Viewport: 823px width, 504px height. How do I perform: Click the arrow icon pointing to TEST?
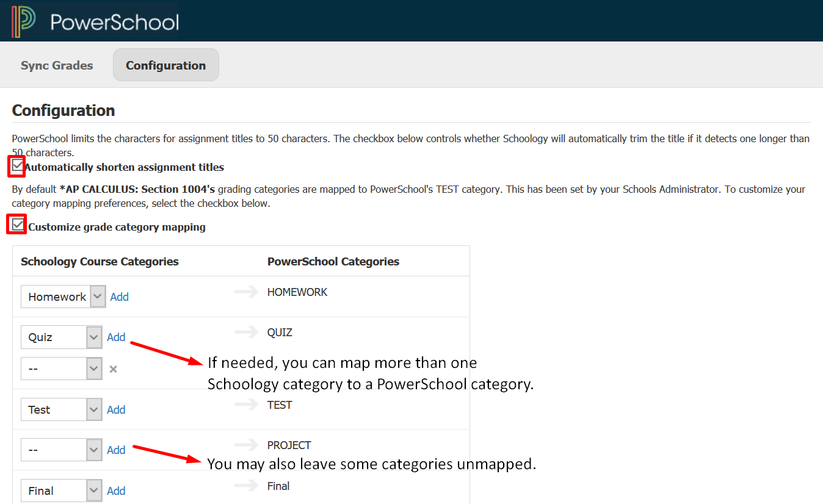coord(246,405)
